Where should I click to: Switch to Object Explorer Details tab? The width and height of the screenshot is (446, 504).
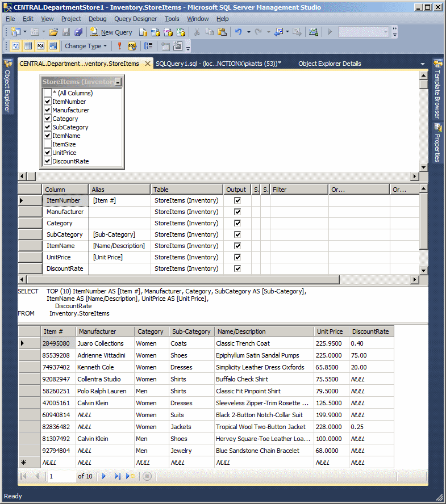coord(330,64)
